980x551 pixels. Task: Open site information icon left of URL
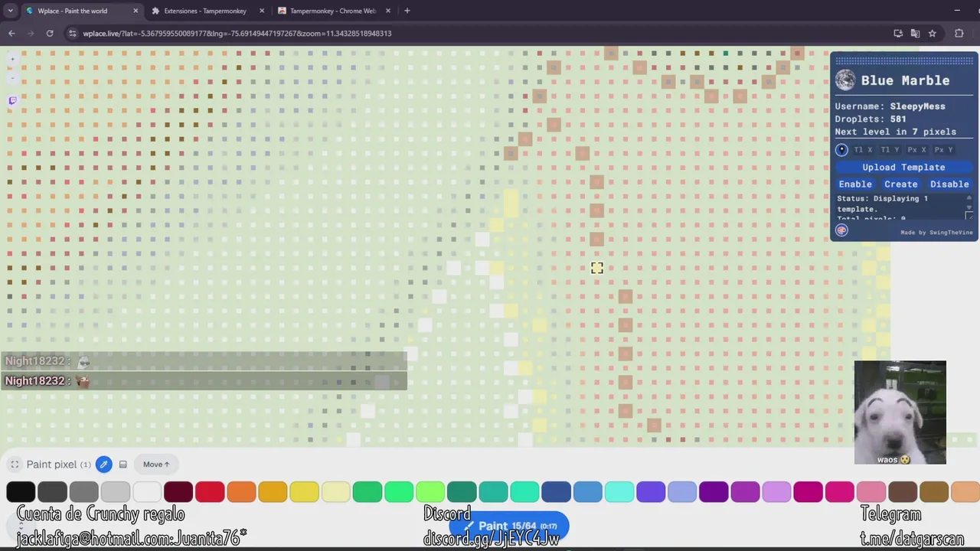tap(72, 34)
